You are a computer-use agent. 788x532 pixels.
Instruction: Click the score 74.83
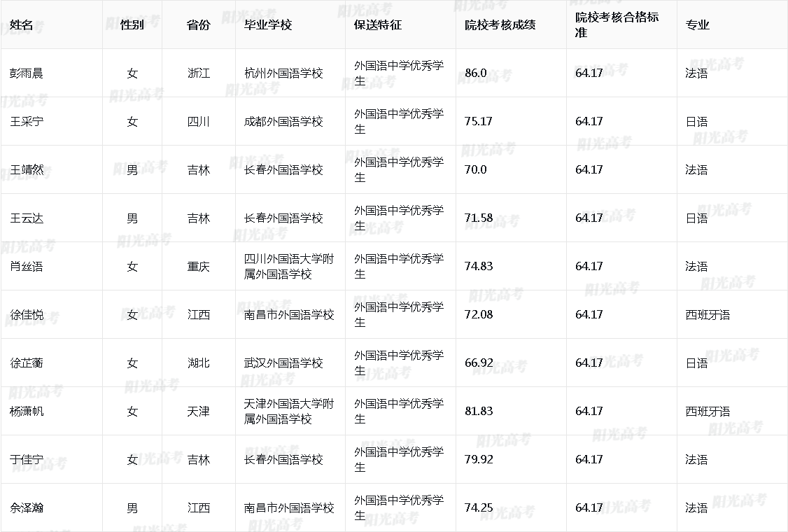[x=479, y=266]
